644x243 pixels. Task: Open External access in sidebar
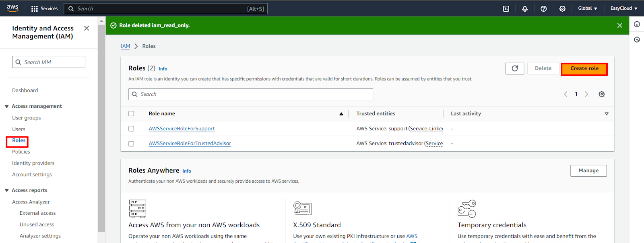[x=38, y=213]
